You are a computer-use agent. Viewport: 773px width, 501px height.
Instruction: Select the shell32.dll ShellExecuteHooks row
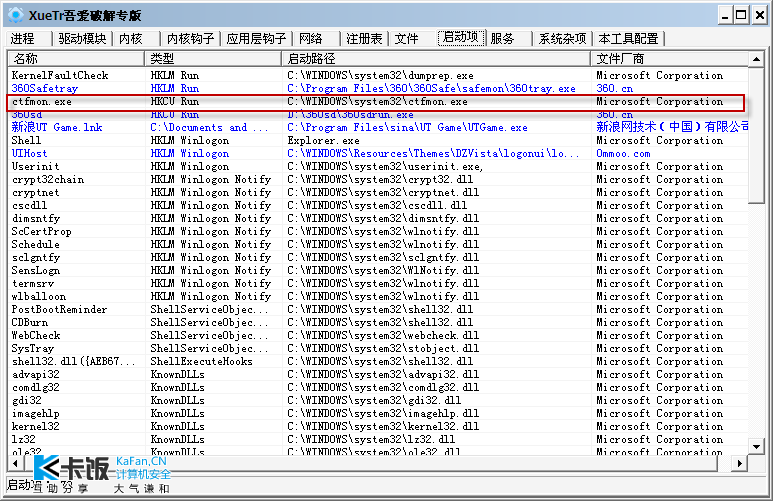coord(378,361)
